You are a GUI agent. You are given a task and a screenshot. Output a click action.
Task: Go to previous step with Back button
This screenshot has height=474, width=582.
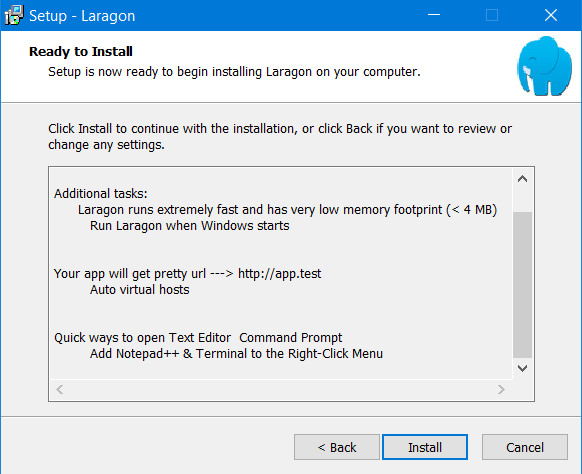coord(337,447)
